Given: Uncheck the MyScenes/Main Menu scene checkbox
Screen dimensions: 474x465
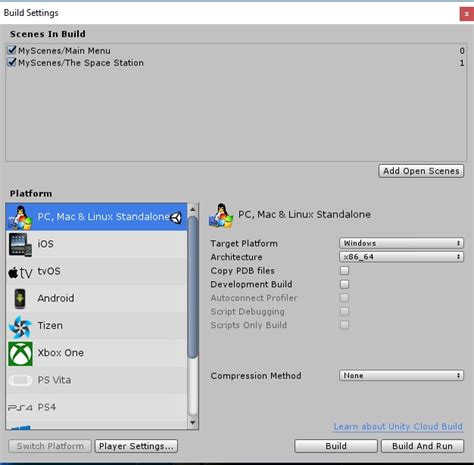Looking at the screenshot, I should point(12,50).
